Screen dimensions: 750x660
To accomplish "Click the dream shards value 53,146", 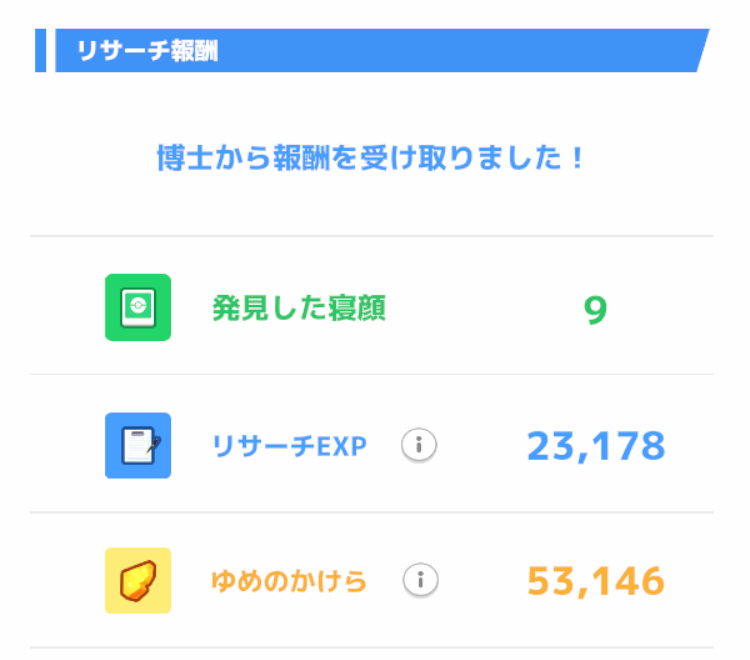I will pos(596,580).
